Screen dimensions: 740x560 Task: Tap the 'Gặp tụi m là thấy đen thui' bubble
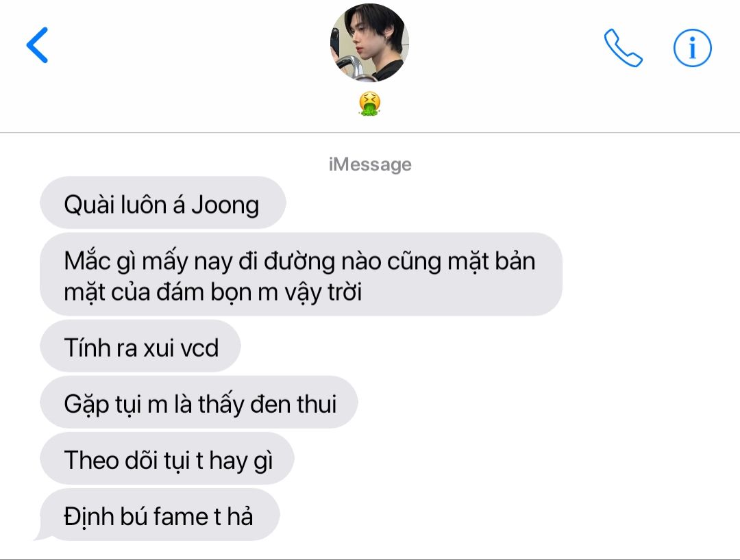point(199,402)
